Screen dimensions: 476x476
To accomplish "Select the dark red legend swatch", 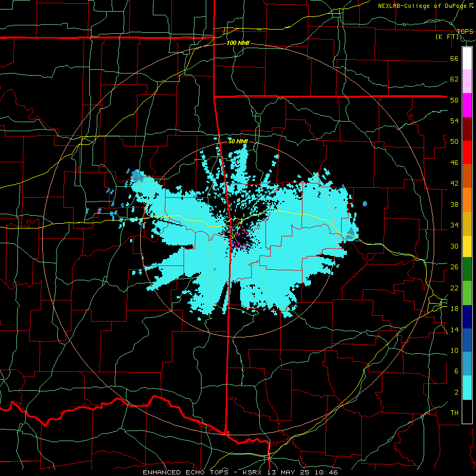I will pyautogui.click(x=467, y=129).
